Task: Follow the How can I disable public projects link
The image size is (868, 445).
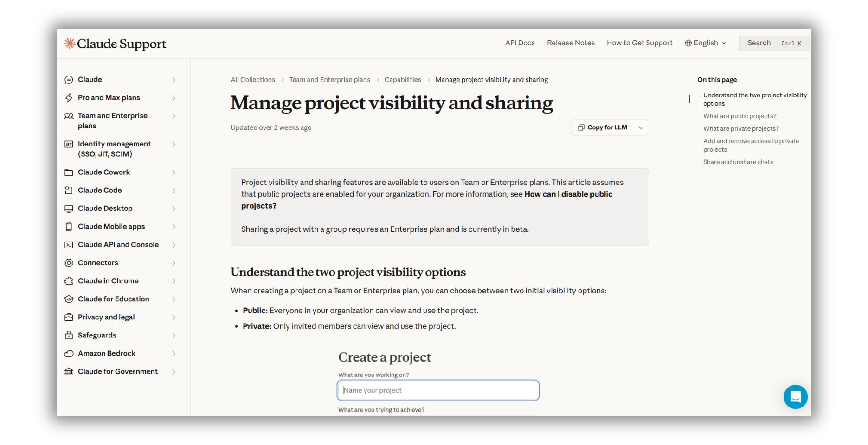Action: click(568, 194)
